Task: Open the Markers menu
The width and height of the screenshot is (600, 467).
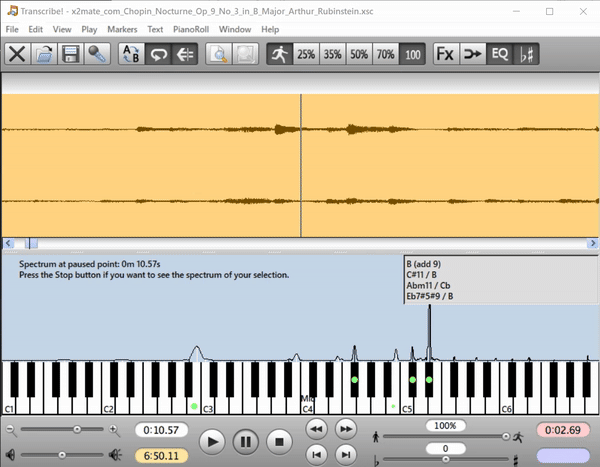Action: point(122,29)
